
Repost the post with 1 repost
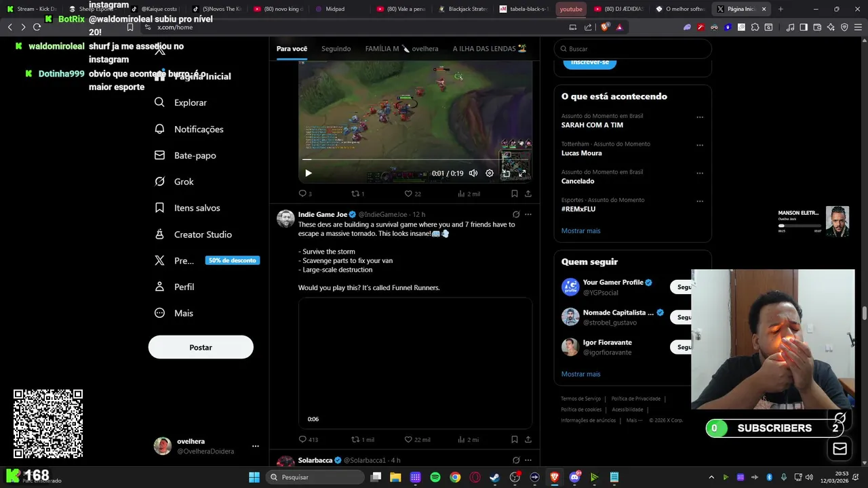[x=357, y=194]
